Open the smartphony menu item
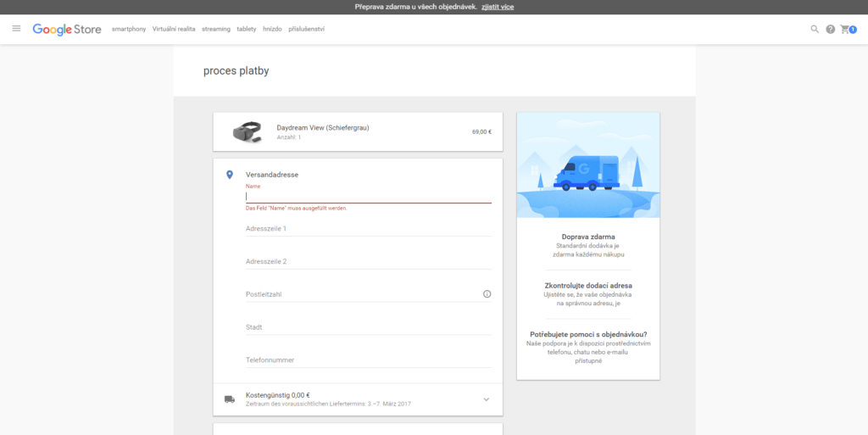This screenshot has height=435, width=868. pyautogui.click(x=129, y=29)
